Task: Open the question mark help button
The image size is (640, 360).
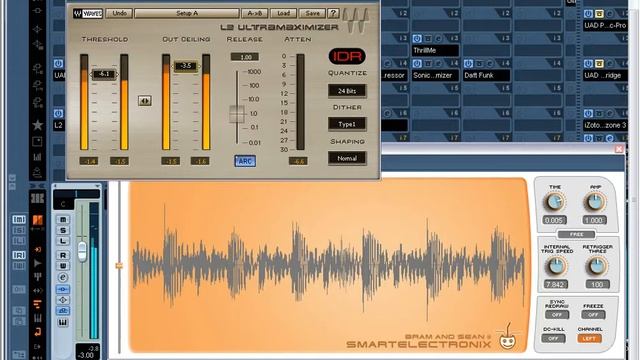Action: pyautogui.click(x=333, y=13)
